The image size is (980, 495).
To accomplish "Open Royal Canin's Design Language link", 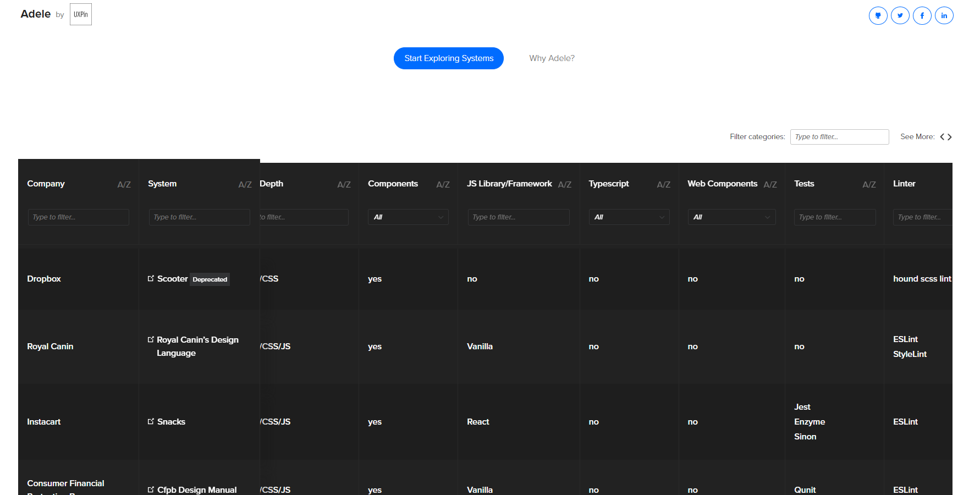I will pyautogui.click(x=197, y=346).
